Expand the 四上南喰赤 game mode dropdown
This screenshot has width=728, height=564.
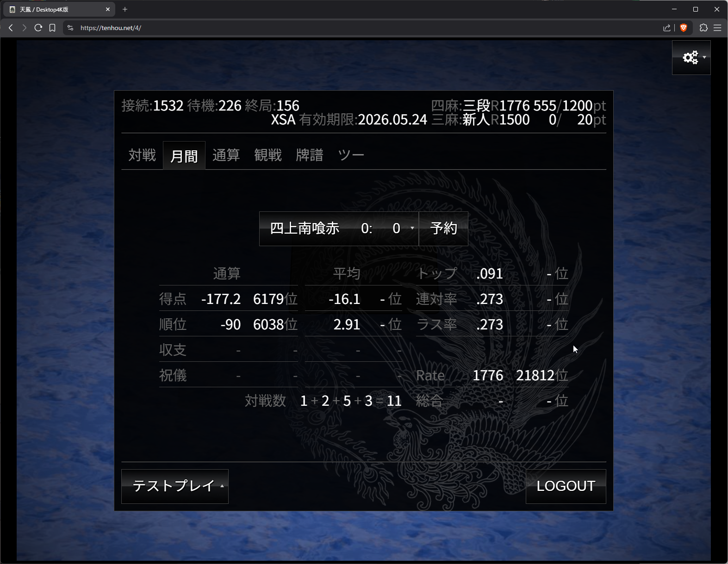point(338,229)
